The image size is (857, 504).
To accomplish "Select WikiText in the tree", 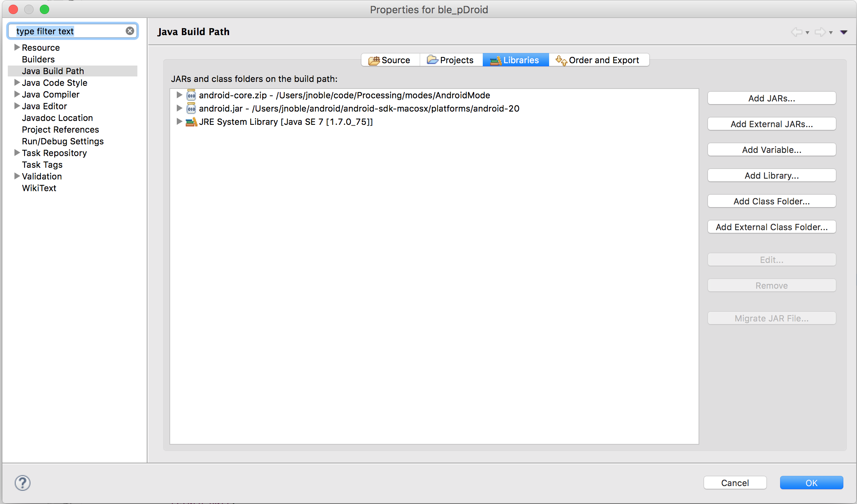I will click(x=39, y=188).
